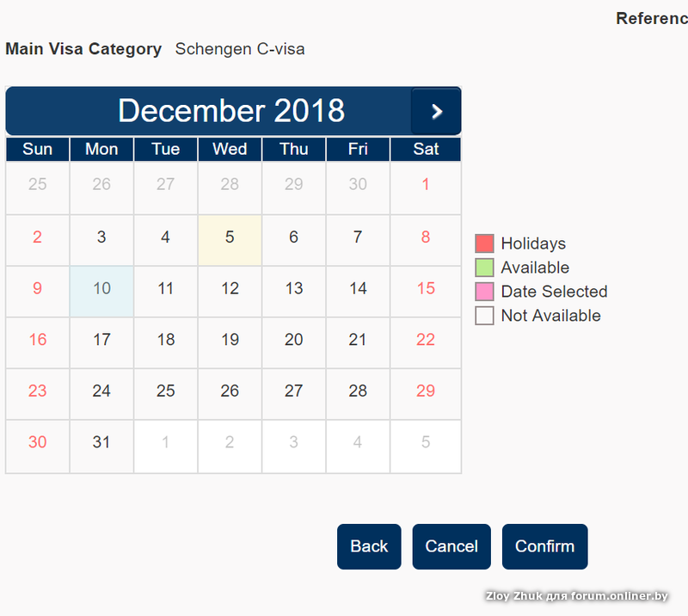
Task: Click the pink Date Selected swatch
Action: coord(485,292)
